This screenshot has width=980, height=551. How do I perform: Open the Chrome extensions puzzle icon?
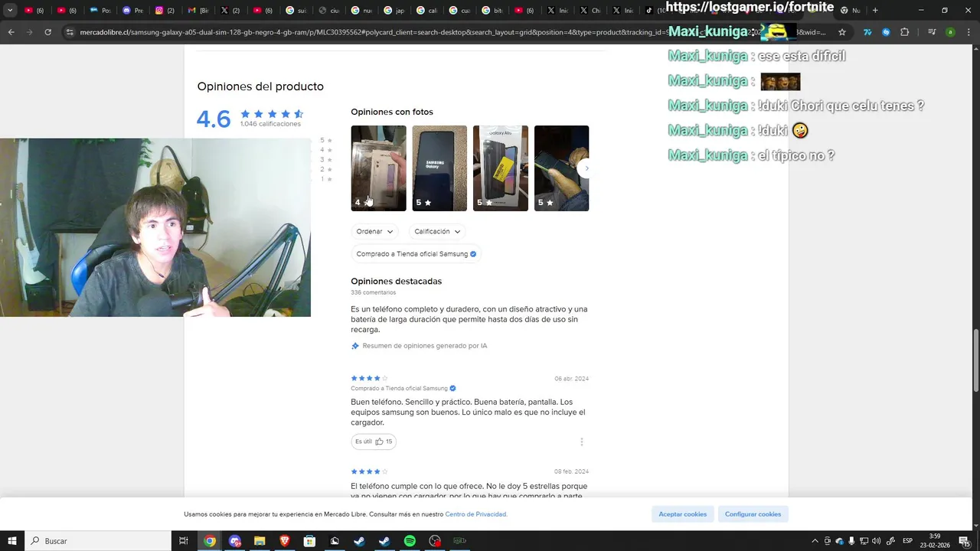pyautogui.click(x=905, y=32)
